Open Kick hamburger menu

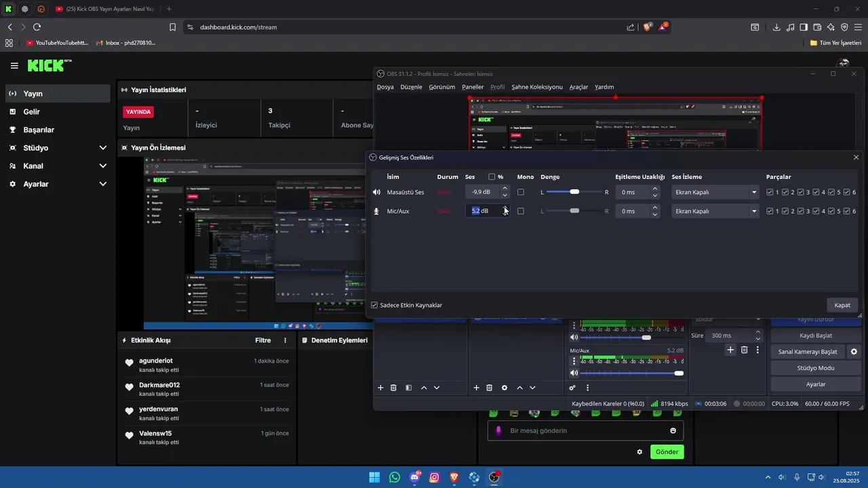[x=14, y=66]
